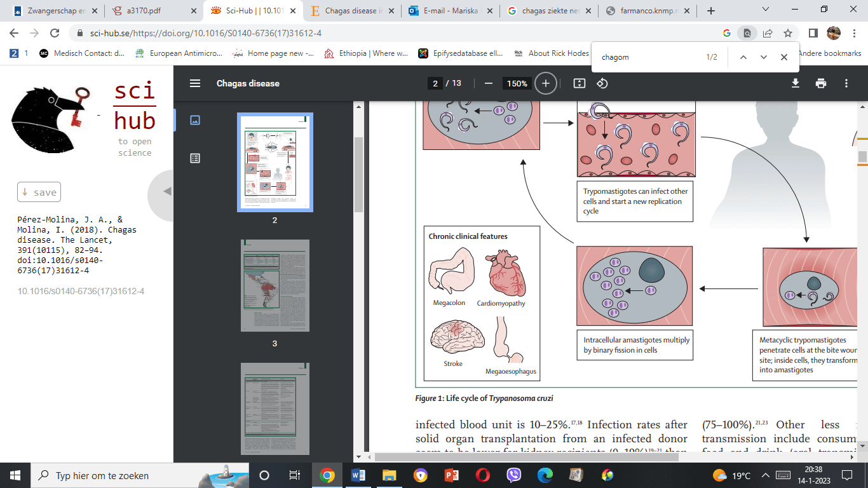
Task: Bookmark this page with star icon
Action: point(788,33)
